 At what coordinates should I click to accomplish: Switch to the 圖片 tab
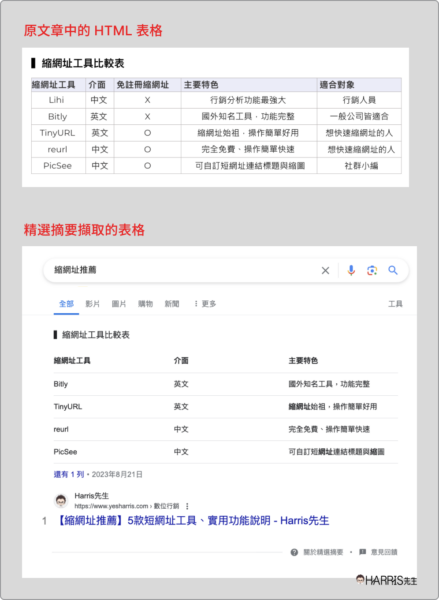point(119,304)
